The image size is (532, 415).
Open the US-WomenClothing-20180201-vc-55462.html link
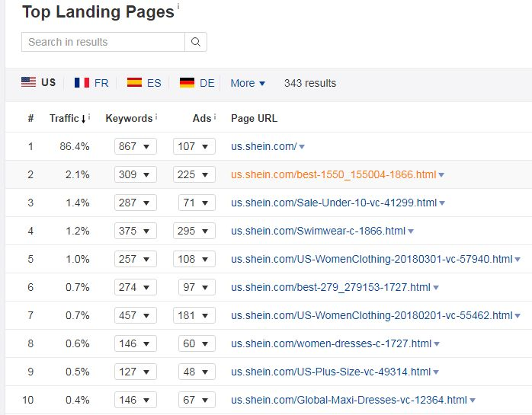(372, 315)
